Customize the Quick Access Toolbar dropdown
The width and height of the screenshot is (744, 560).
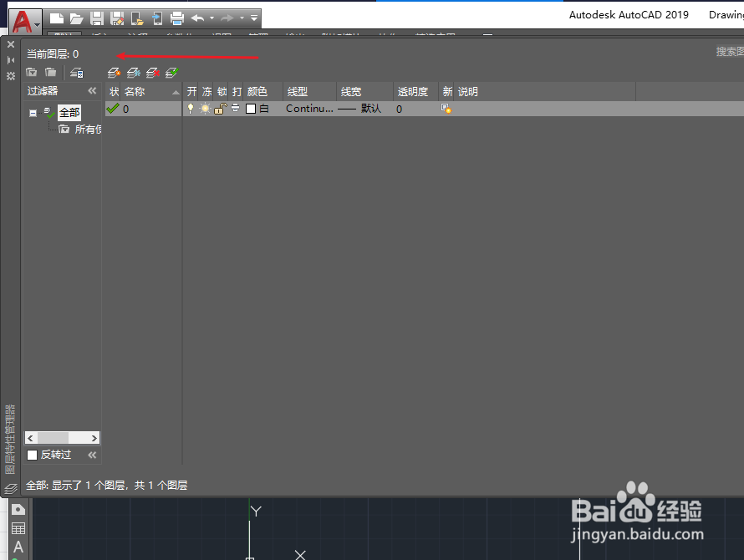[x=254, y=18]
